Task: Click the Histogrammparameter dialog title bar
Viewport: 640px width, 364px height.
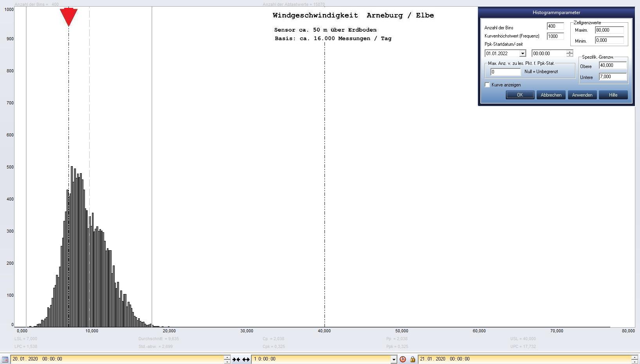Action: [556, 13]
